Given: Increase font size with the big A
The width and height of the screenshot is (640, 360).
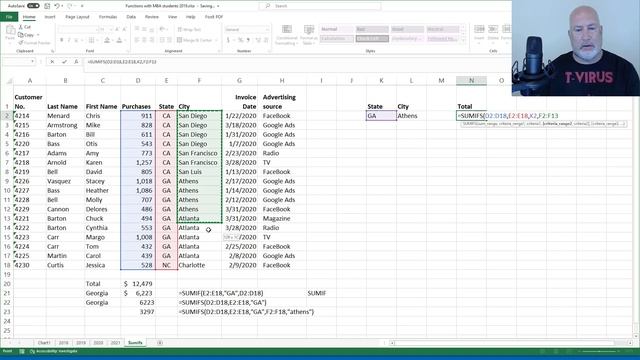Looking at the screenshot, I should click(117, 29).
